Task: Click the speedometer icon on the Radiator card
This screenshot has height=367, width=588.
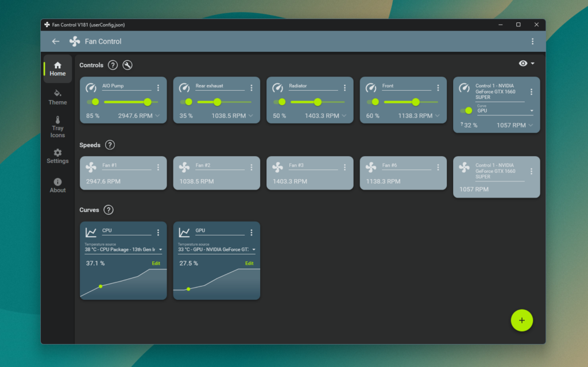Action: pyautogui.click(x=277, y=88)
